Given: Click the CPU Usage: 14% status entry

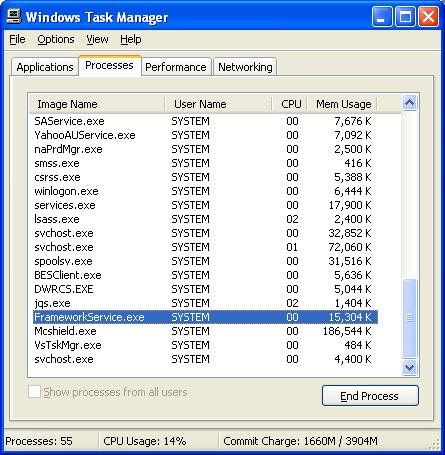Looking at the screenshot, I should [x=145, y=441].
